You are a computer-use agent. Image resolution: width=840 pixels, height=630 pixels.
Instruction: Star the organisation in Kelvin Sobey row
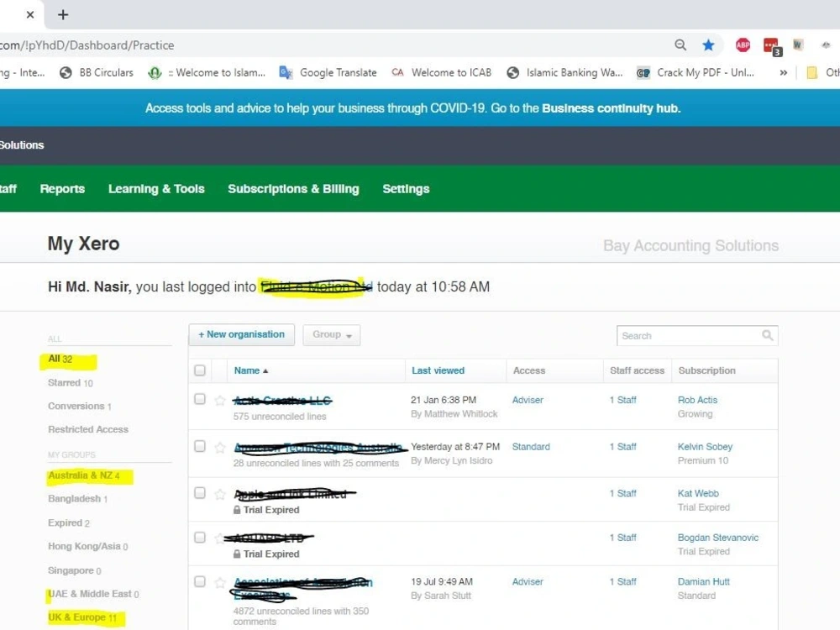[219, 447]
